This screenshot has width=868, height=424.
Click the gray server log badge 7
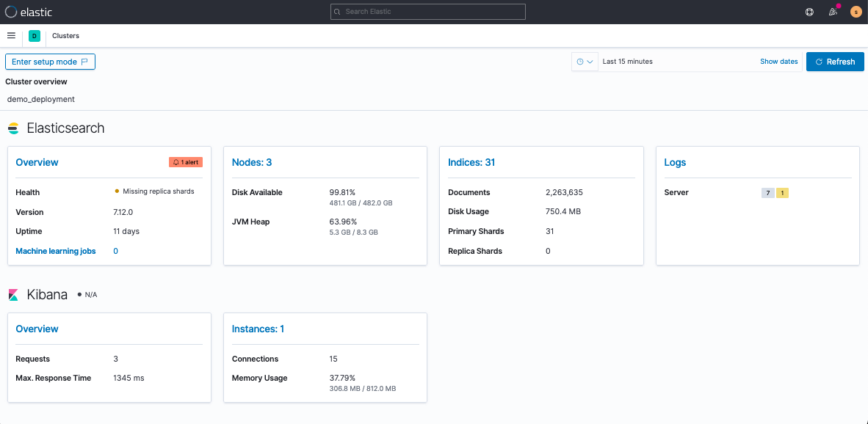(768, 193)
